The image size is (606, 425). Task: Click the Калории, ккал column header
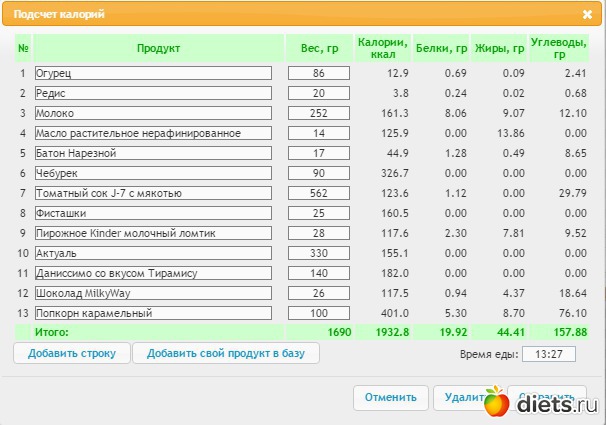point(383,48)
